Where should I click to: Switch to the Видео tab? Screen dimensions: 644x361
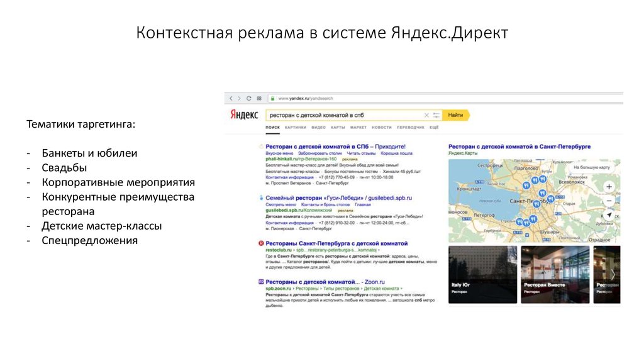[318, 127]
